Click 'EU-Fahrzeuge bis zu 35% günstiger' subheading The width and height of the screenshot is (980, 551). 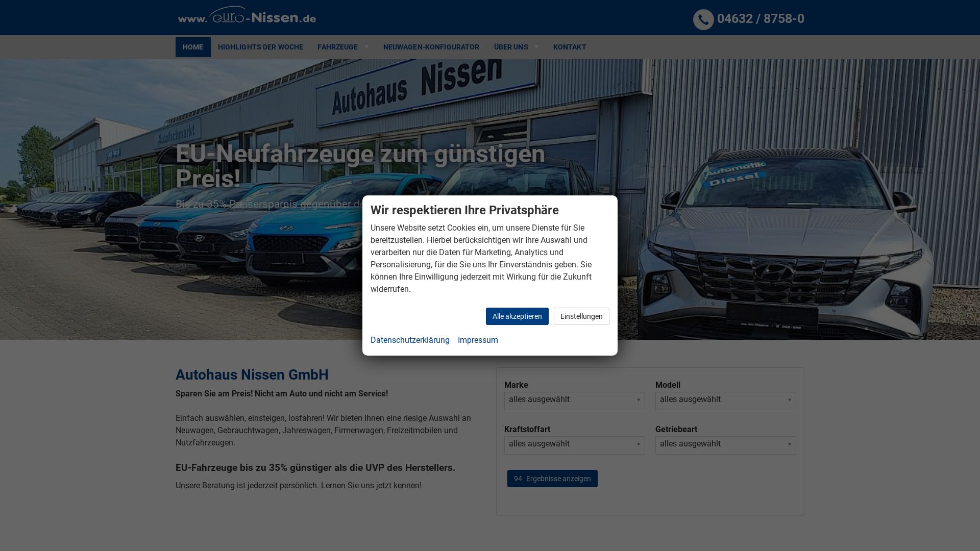coord(315,468)
